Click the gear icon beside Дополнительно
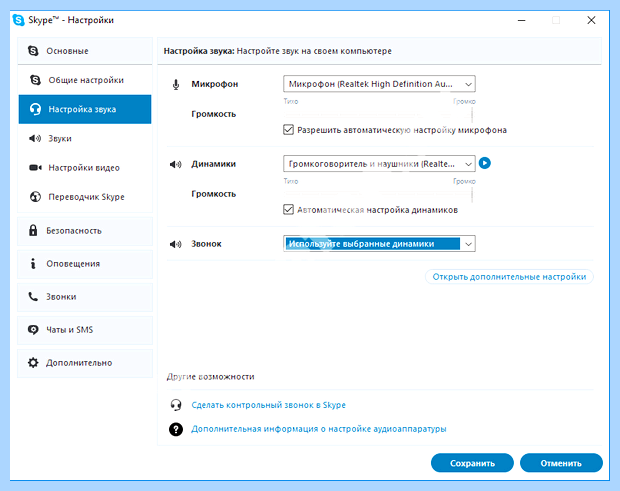Screen dimensions: 620x491 pyautogui.click(x=33, y=363)
